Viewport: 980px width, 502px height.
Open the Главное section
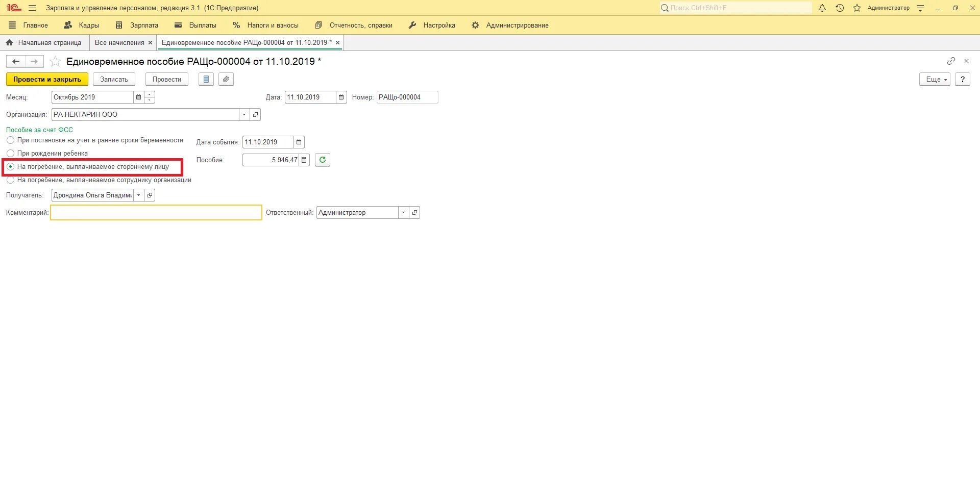point(28,25)
